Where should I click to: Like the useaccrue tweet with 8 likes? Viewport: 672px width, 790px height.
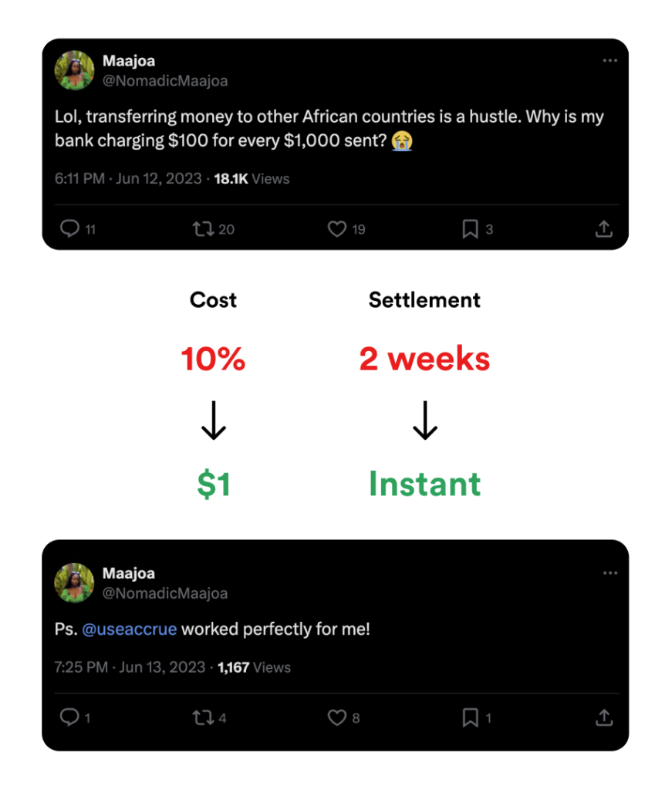(337, 718)
